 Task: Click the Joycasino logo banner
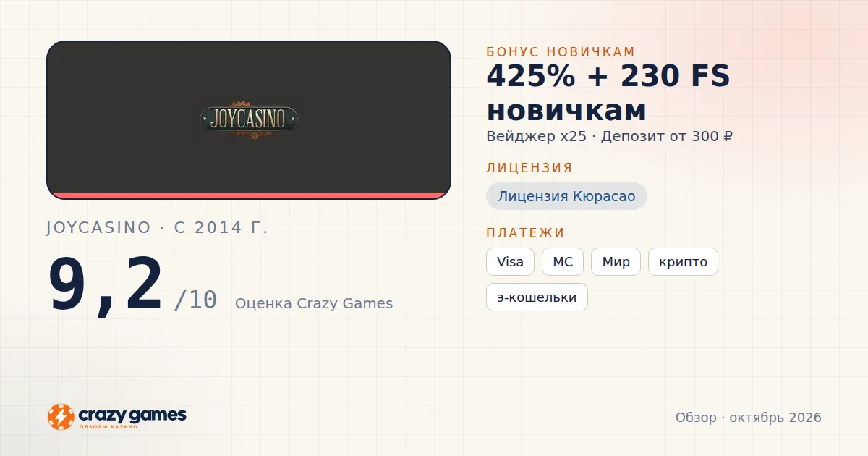pyautogui.click(x=249, y=120)
